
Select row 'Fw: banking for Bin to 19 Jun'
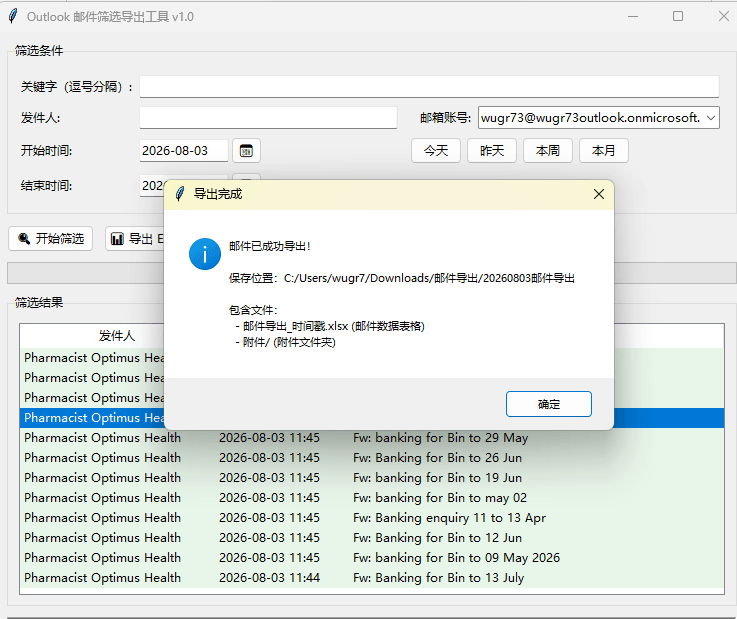click(372, 478)
